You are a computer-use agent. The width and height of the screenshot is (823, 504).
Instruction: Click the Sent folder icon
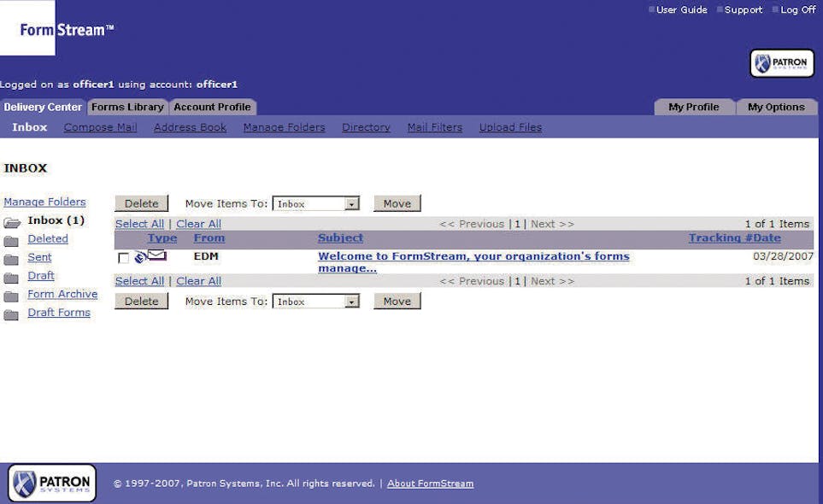11,260
